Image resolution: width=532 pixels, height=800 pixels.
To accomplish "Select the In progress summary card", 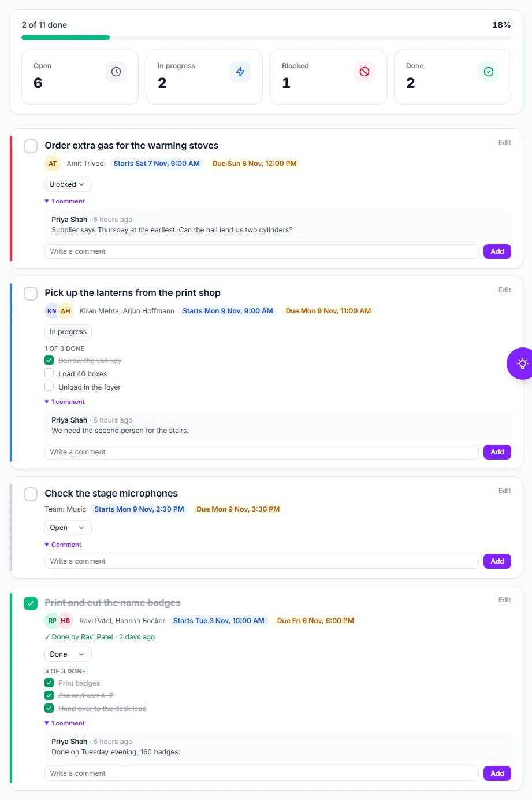I will (204, 77).
